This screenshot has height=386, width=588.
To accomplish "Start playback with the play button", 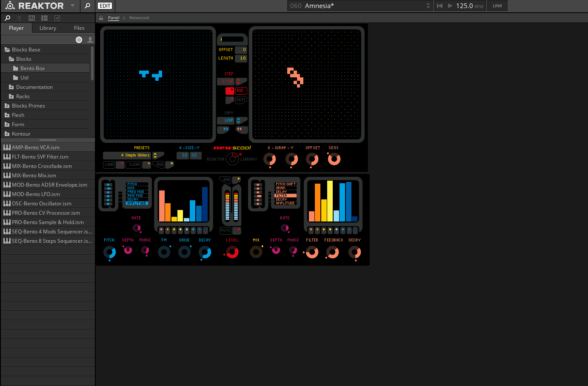I will (x=450, y=6).
